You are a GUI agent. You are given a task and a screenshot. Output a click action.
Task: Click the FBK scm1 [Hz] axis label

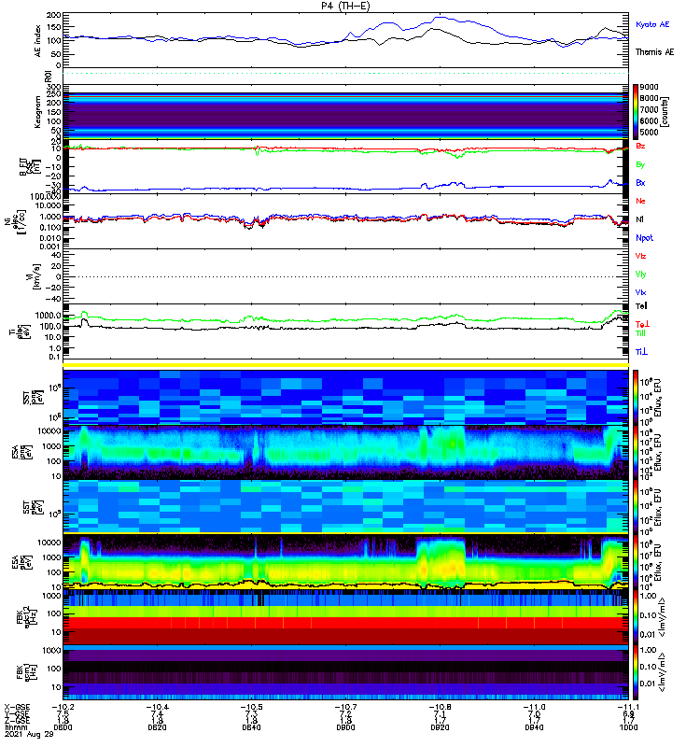click(x=26, y=672)
